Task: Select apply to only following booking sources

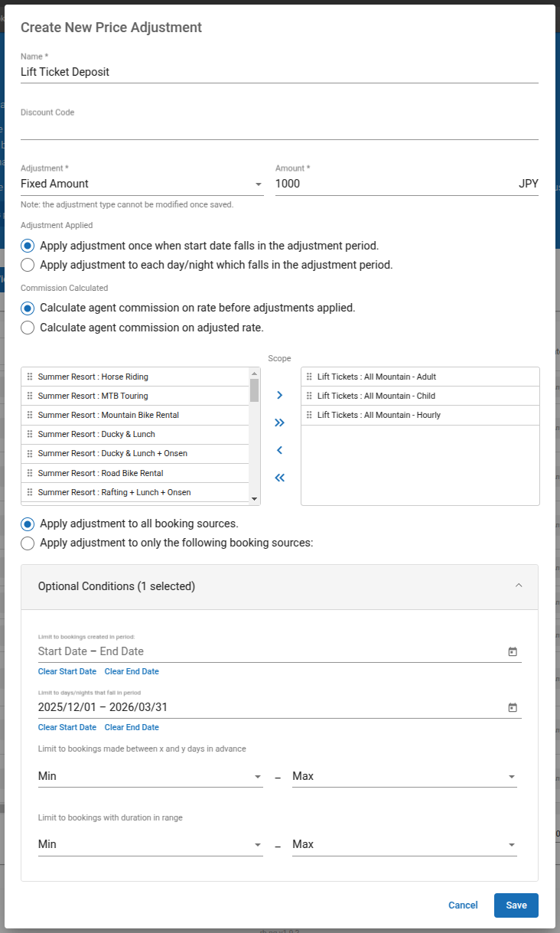Action: click(x=28, y=543)
